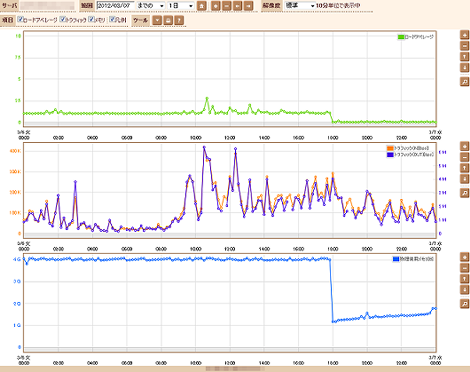Uncheck the トラフィック checkbox
The width and height of the screenshot is (470, 372).
pos(62,19)
